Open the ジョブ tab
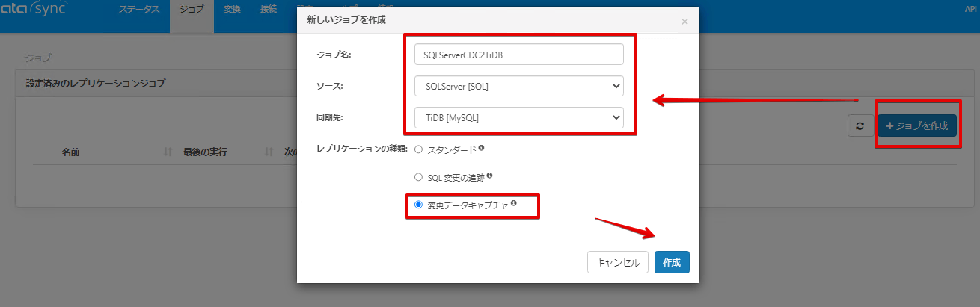 click(192, 9)
